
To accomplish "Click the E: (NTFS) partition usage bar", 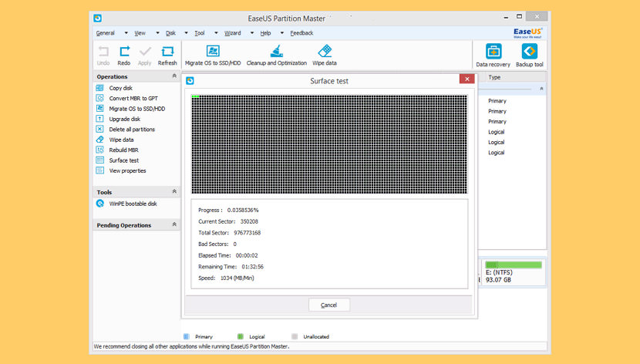I will coord(514,265).
